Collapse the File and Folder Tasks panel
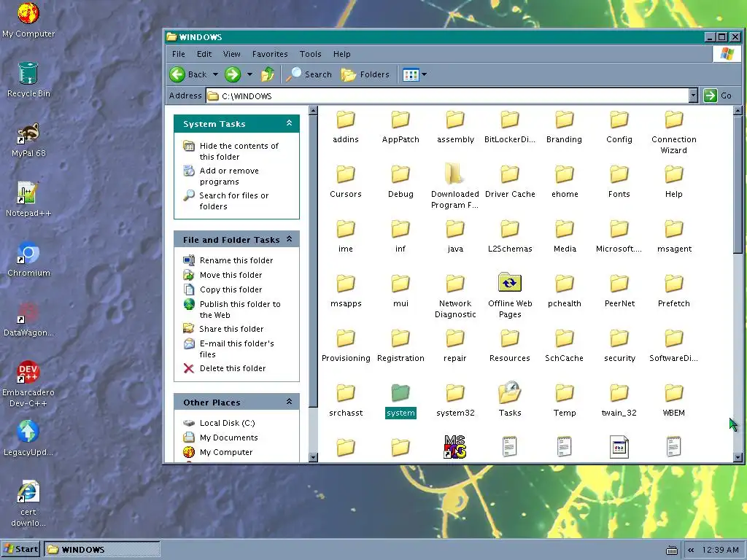 click(289, 239)
